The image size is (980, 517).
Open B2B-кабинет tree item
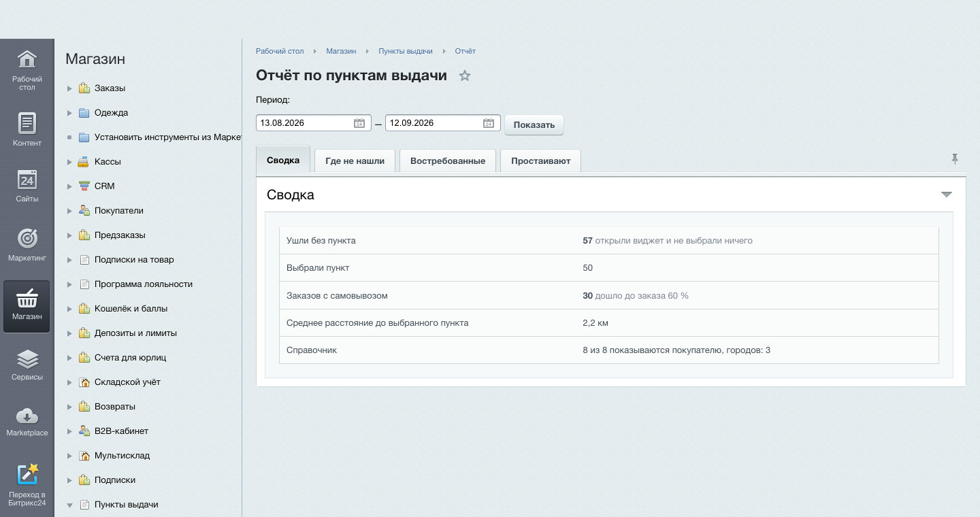[121, 431]
